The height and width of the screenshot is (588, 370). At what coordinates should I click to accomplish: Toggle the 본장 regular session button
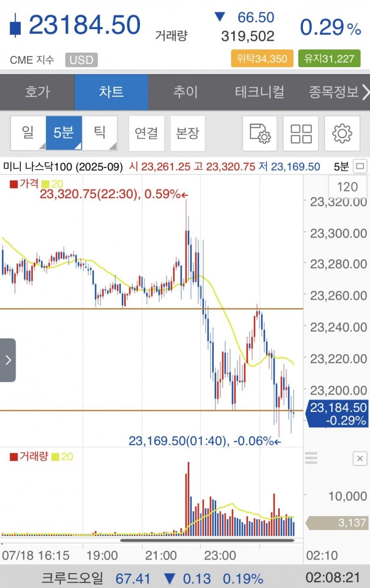[187, 133]
